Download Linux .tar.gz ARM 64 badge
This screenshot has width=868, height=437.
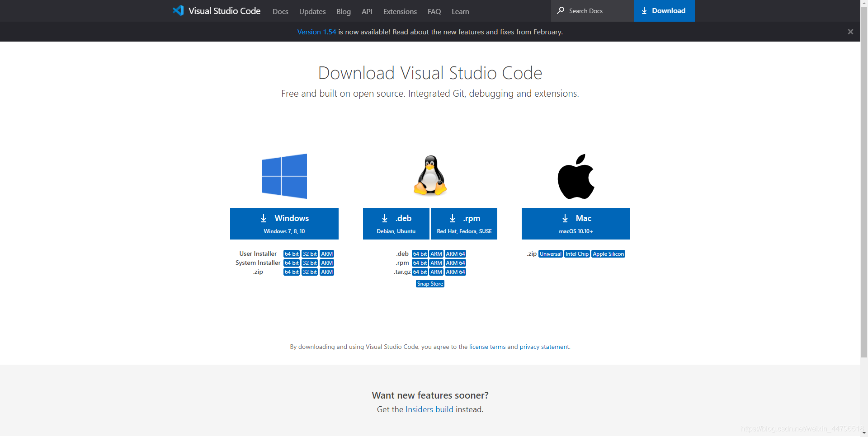click(x=455, y=272)
